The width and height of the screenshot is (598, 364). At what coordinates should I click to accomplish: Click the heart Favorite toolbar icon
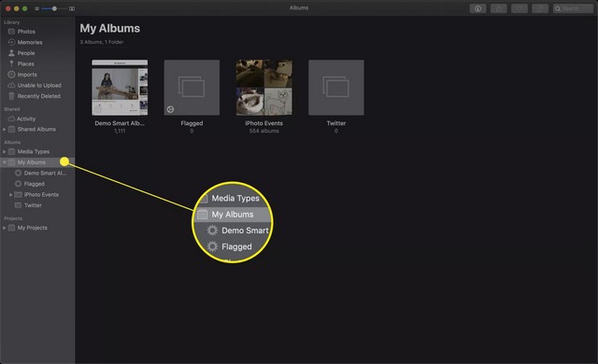click(x=520, y=8)
